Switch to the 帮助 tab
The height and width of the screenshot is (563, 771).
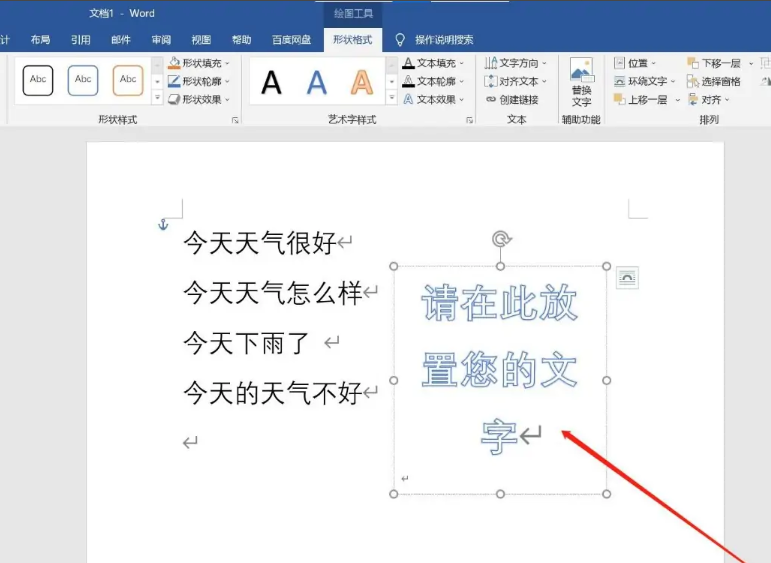tap(241, 40)
